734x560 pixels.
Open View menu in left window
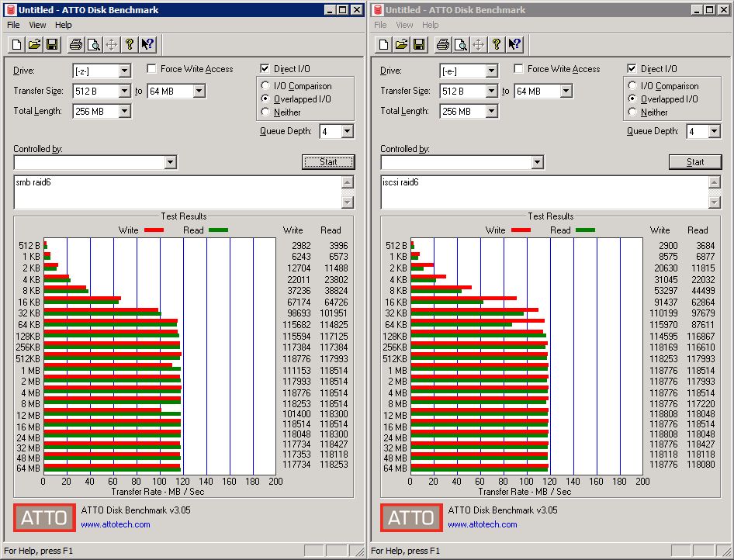pos(37,25)
